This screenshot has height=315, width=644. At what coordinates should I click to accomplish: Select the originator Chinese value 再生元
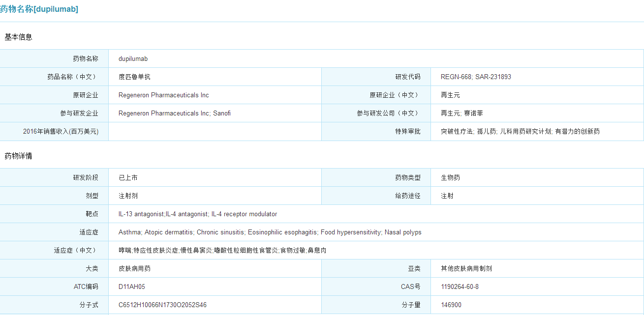pyautogui.click(x=450, y=95)
